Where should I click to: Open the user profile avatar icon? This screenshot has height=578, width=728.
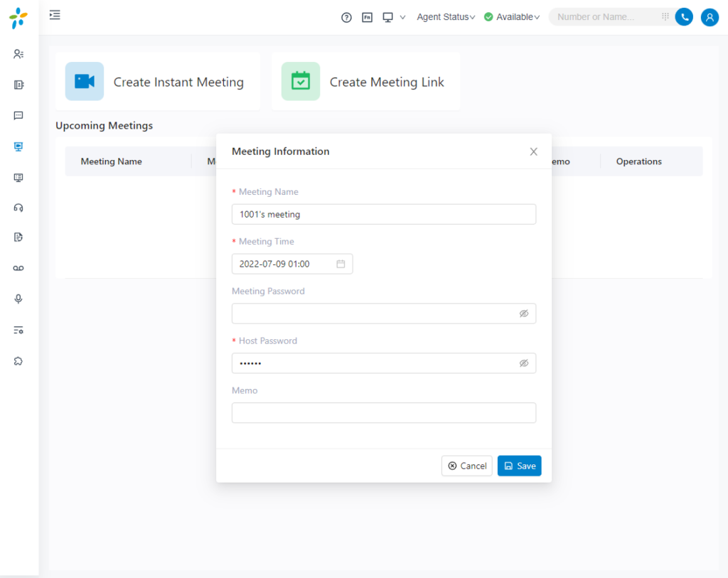(x=710, y=17)
